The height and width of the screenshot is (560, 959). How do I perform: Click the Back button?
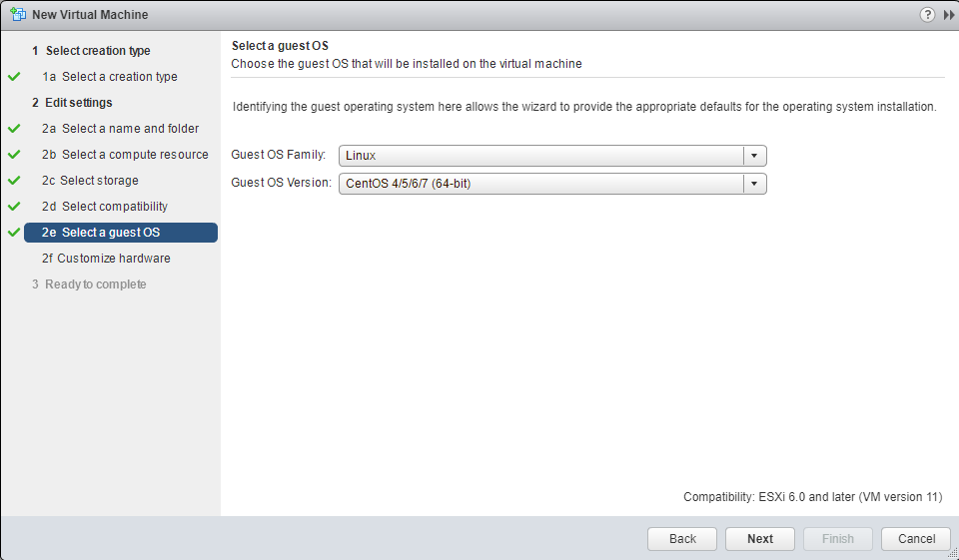click(682, 539)
